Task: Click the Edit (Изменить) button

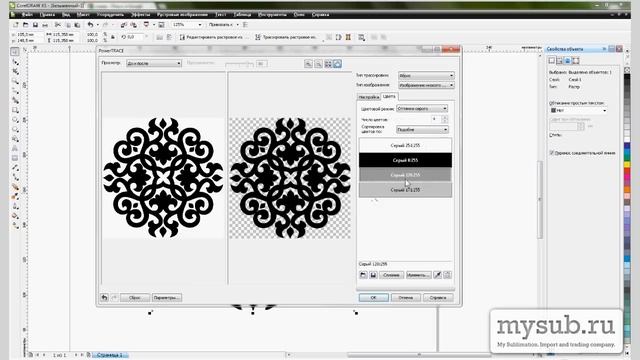Action: click(x=418, y=275)
